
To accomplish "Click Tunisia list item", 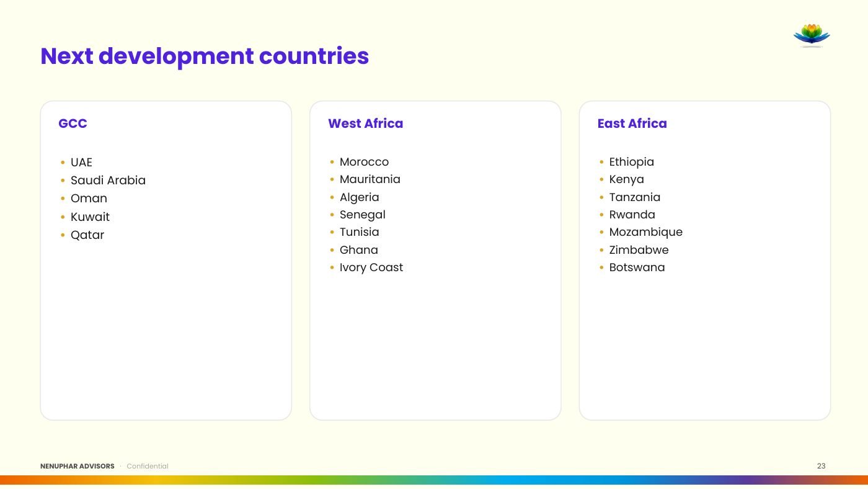I will pyautogui.click(x=359, y=232).
